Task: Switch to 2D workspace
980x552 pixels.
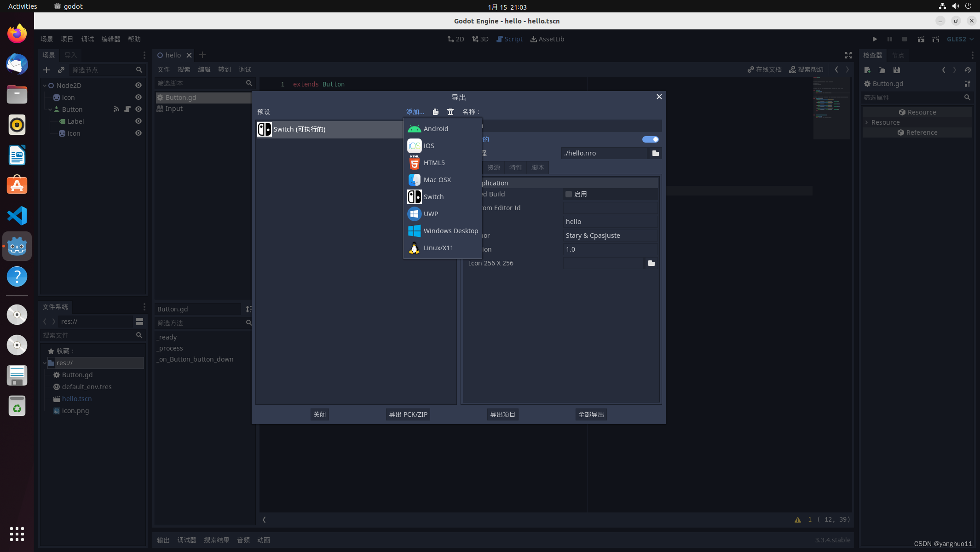Action: pyautogui.click(x=456, y=39)
